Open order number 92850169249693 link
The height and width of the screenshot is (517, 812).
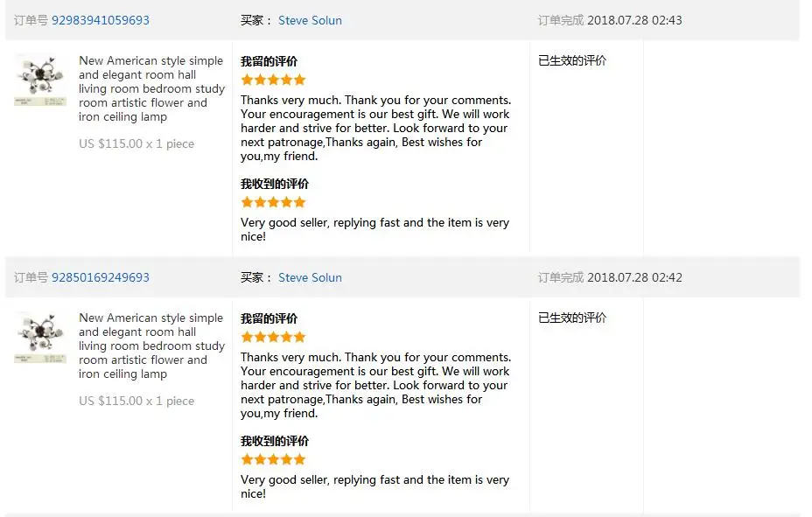coord(101,277)
